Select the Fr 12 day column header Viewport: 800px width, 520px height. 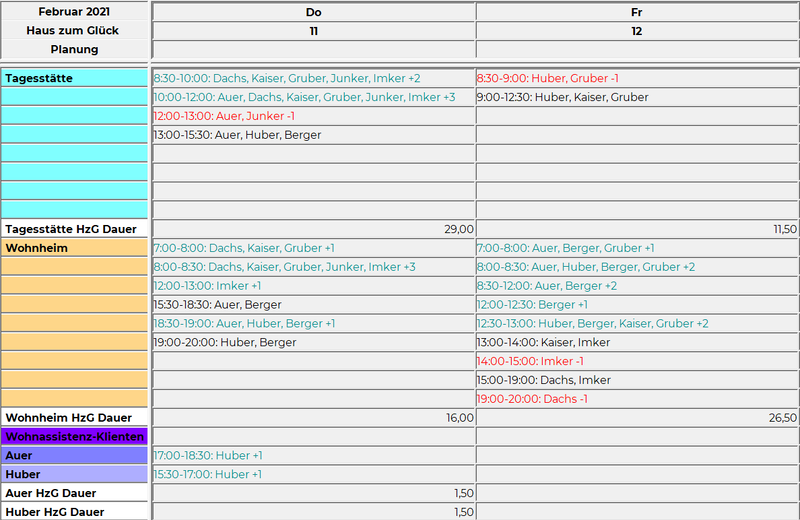637,21
